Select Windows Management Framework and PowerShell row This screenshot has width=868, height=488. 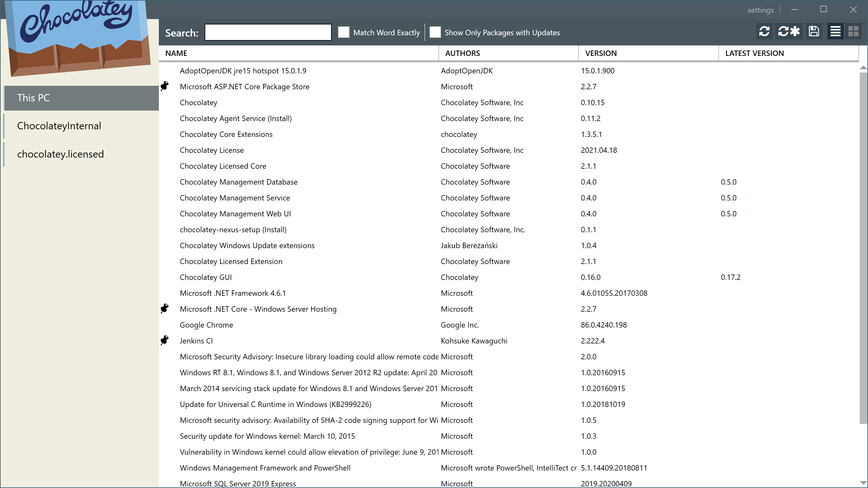pyautogui.click(x=509, y=468)
